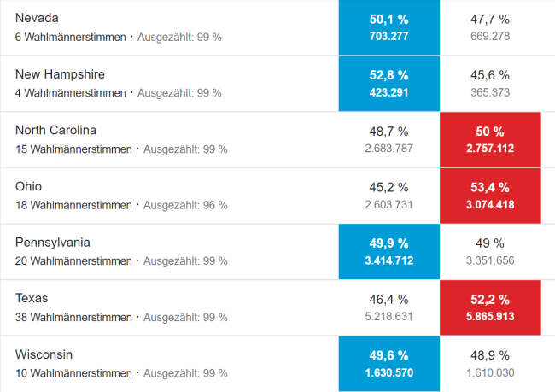Screen dimensions: 555x392
Task: Click Nevada's blue 50,1 % result cell
Action: tap(388, 27)
